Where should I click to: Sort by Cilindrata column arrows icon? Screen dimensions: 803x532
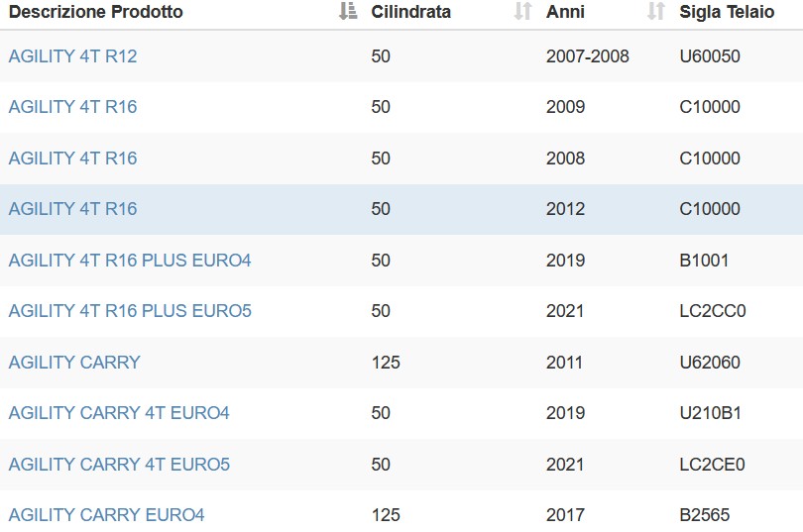point(522,11)
